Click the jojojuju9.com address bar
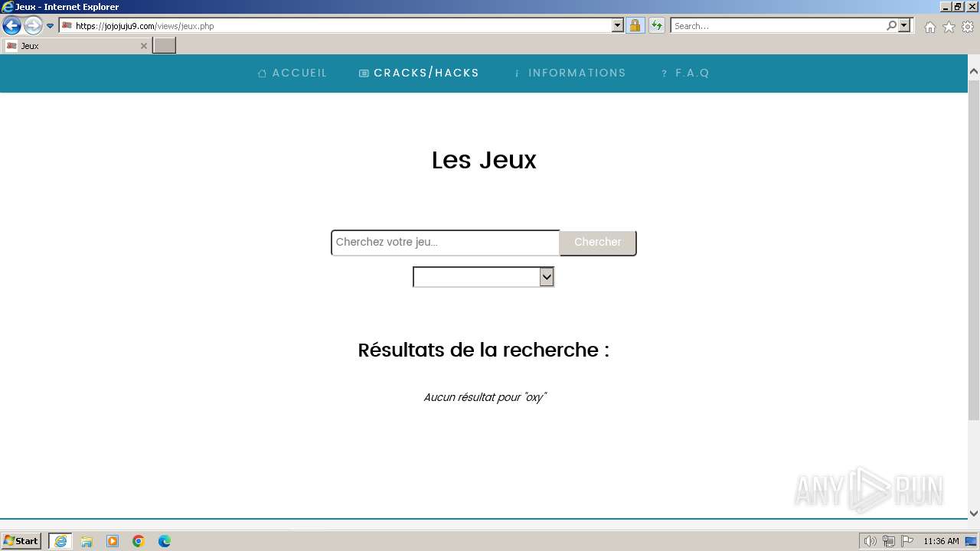The image size is (980, 551). pyautogui.click(x=335, y=26)
